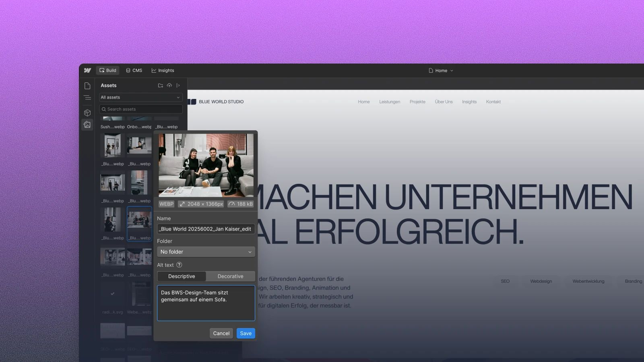Screen dimensions: 644x362
Task: Click the Search assets input field
Action: pos(140,109)
